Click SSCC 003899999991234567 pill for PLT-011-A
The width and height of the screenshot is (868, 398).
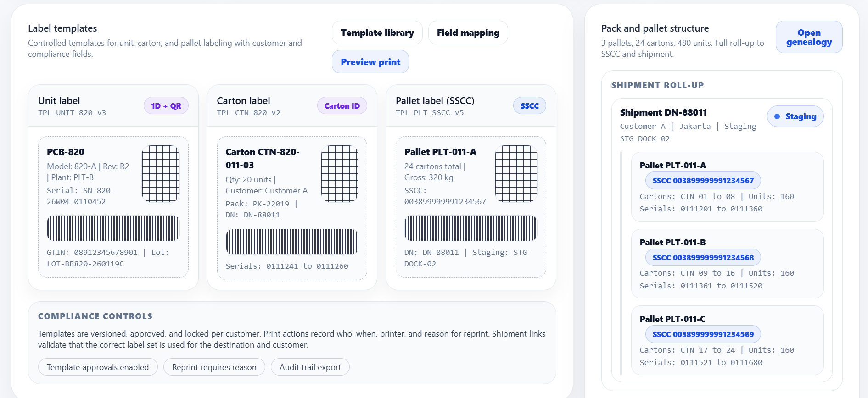703,181
